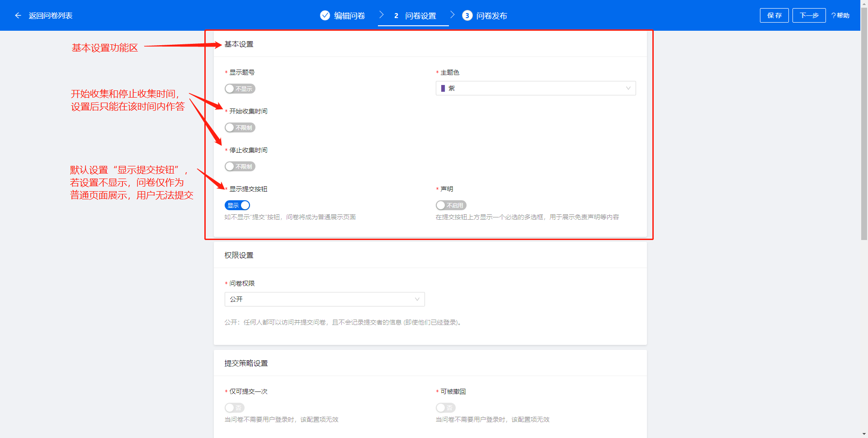Viewport: 868px width, 438px height.
Task: Click the chevron after 编辑问卷 step
Action: (x=381, y=15)
